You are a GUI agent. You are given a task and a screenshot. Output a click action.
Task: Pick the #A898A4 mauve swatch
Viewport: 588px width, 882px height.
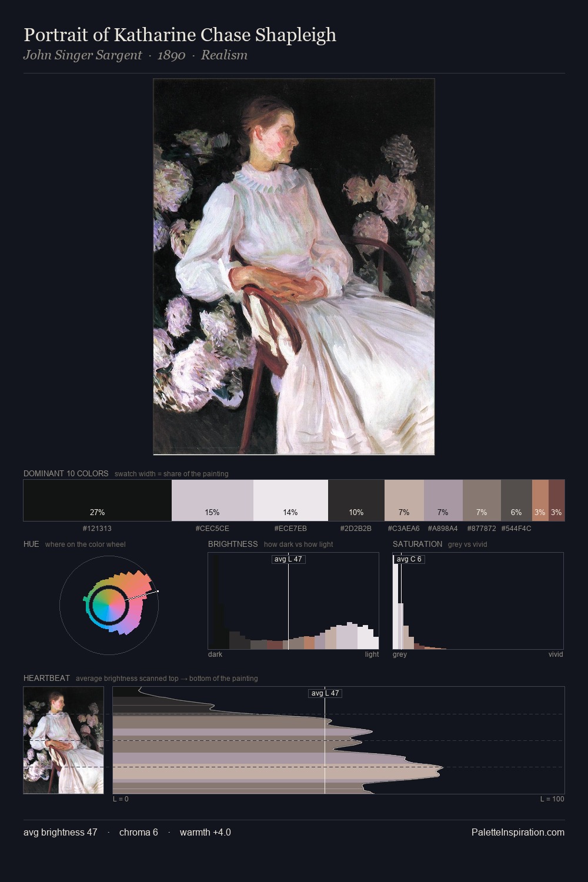coord(443,500)
